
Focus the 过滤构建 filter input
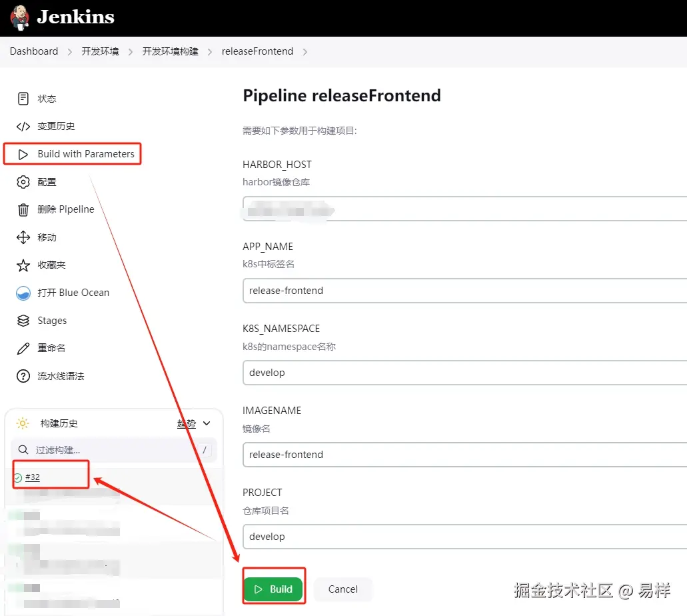tap(114, 450)
